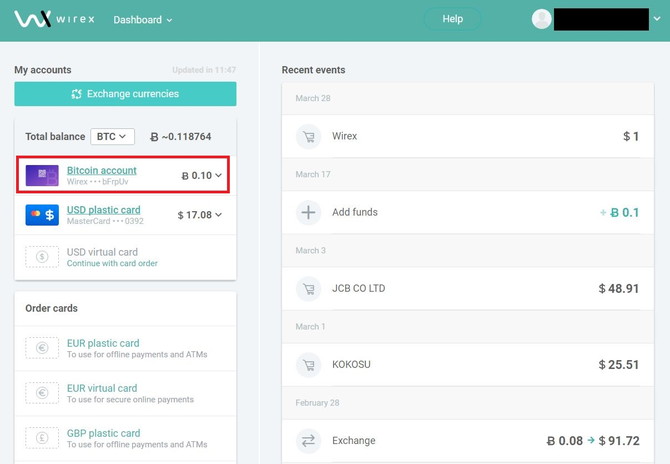
Task: Order a GBP plastic card
Action: (x=103, y=433)
